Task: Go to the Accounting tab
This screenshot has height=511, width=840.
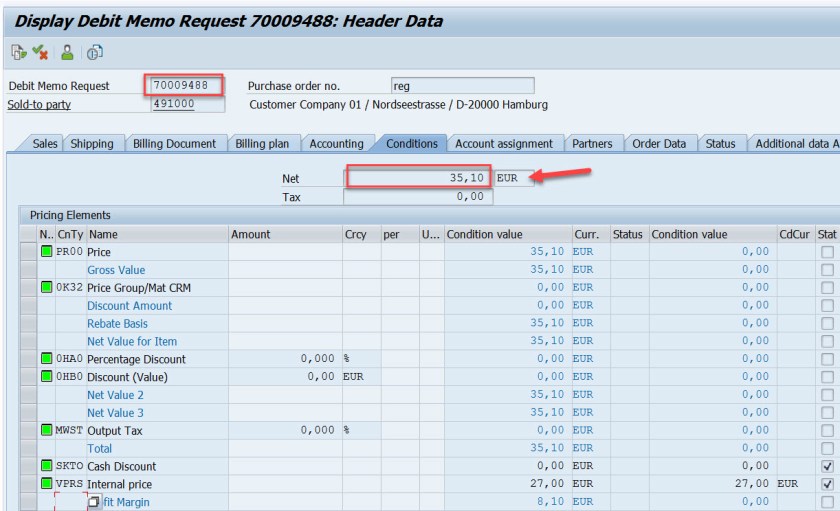Action: click(x=336, y=144)
